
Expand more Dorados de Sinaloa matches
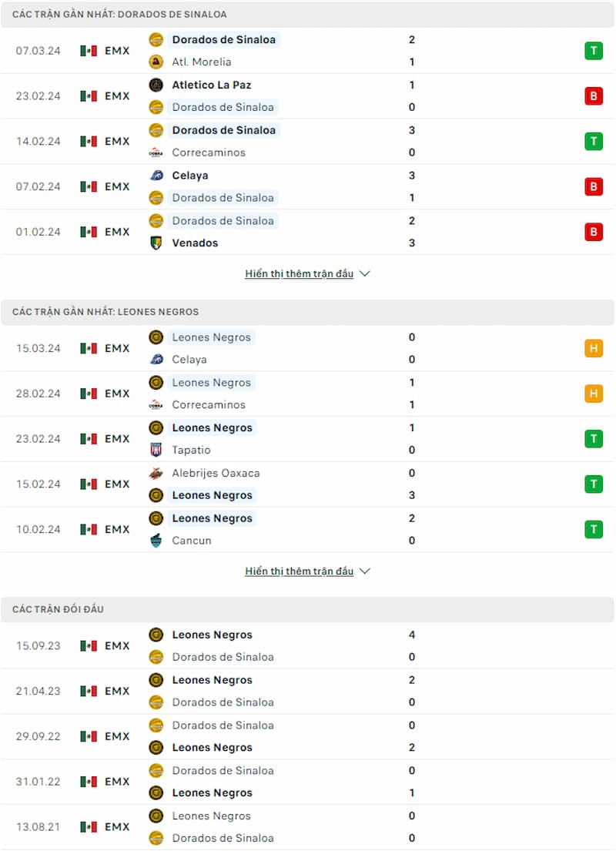tap(299, 273)
